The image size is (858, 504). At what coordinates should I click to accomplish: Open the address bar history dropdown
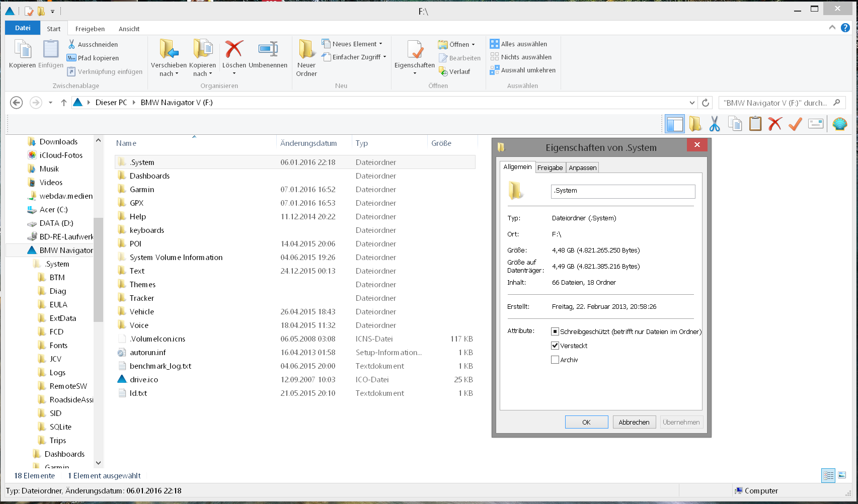tap(692, 103)
